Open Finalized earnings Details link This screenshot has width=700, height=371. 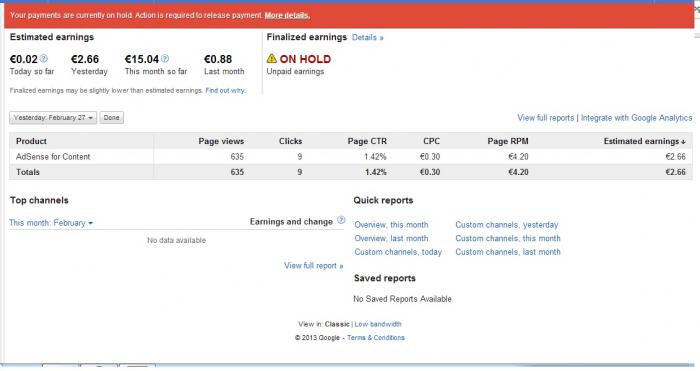coord(367,38)
